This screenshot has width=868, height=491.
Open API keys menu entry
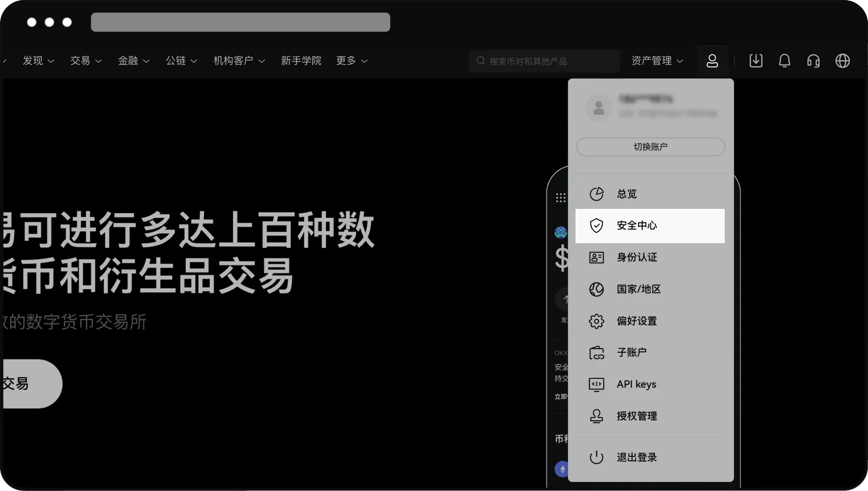click(636, 384)
